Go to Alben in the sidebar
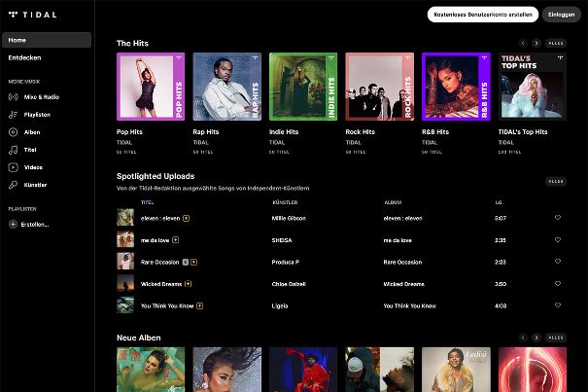The width and height of the screenshot is (588, 392). (33, 131)
